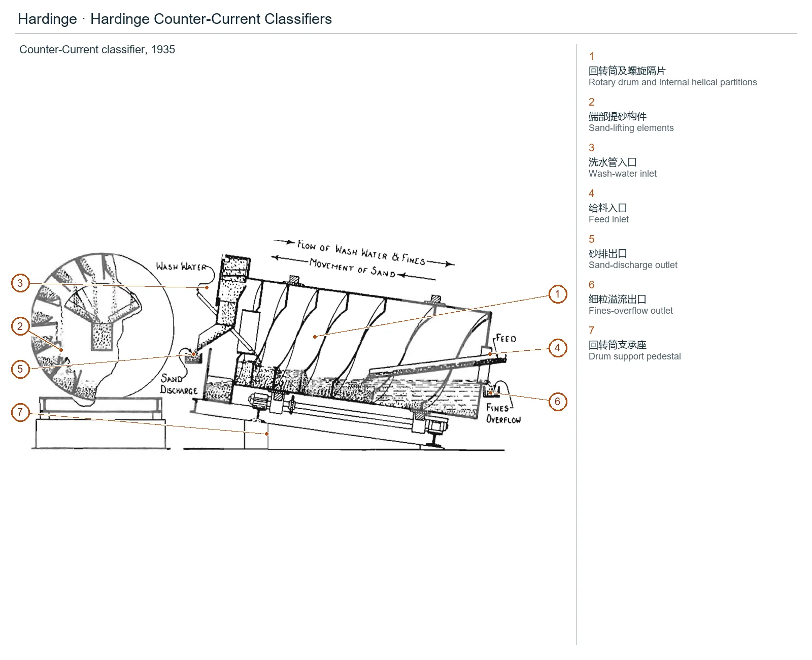Screen dimensions: 812x660
Task: Click legend entry 'Fines-overflow outlet'
Action: coord(630,311)
